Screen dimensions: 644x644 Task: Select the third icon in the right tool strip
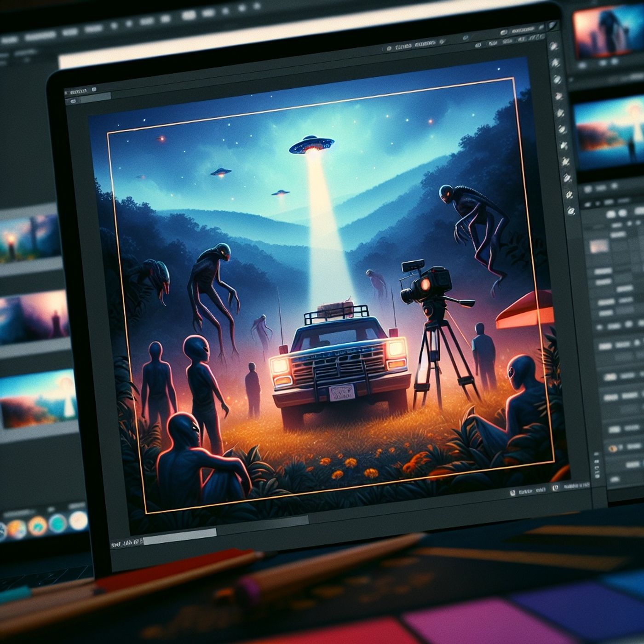557,80
